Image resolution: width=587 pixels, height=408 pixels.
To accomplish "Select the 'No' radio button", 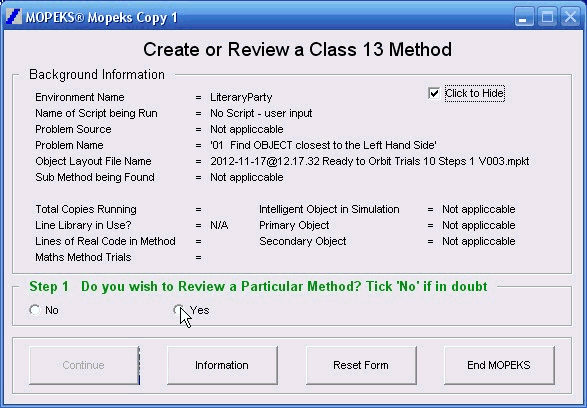I will pos(35,310).
